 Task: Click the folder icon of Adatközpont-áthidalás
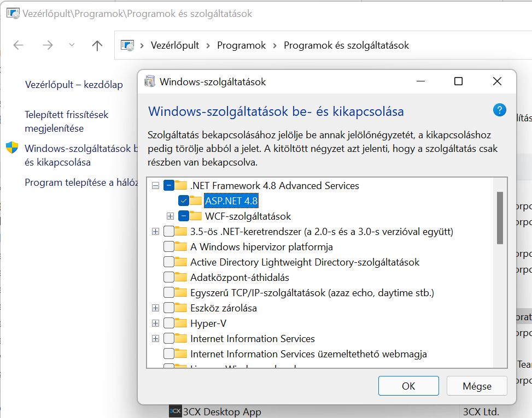(x=181, y=277)
